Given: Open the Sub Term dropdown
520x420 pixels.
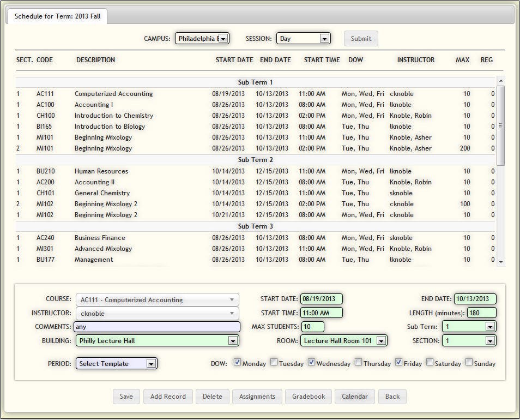Looking at the screenshot, I should pos(469,327).
